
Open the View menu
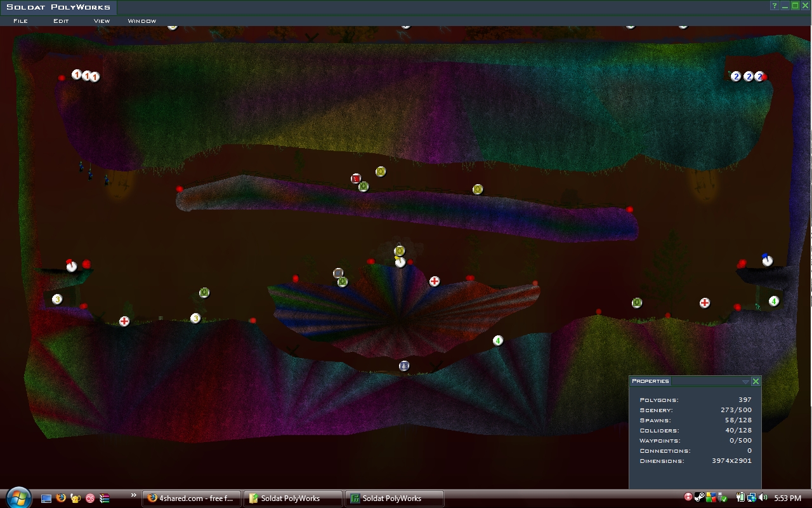(101, 21)
